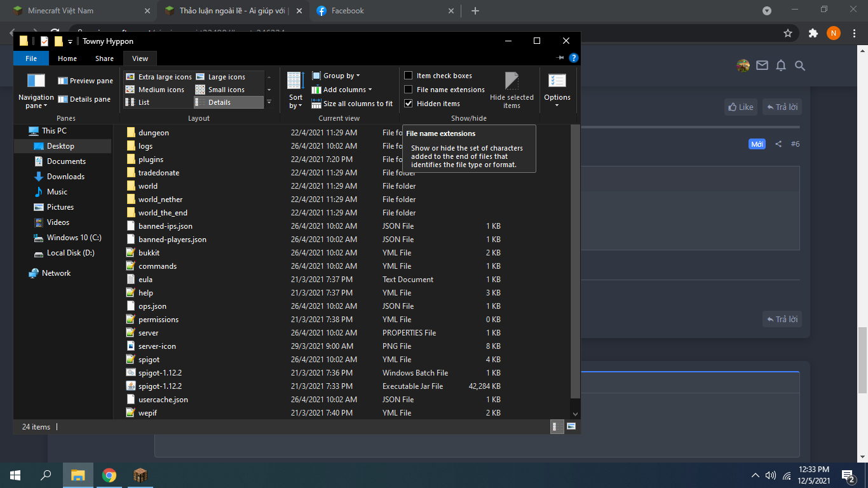Image resolution: width=868 pixels, height=488 pixels.
Task: Uncheck Hidden items checkbox
Action: (409, 104)
